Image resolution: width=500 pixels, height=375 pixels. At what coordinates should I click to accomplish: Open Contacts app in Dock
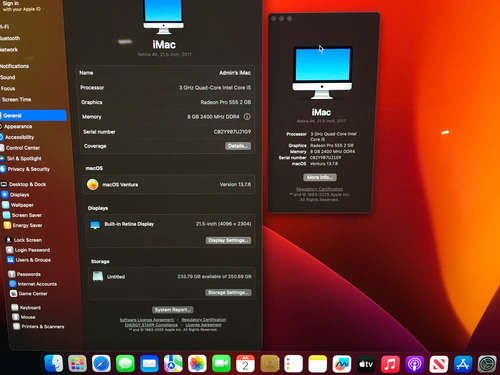click(x=270, y=363)
